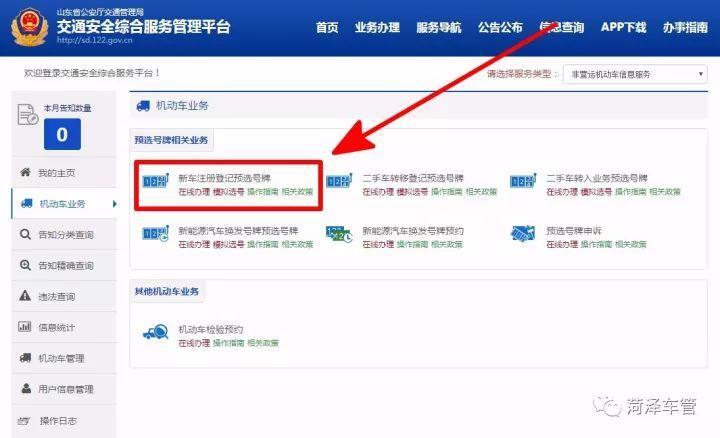Open 办事指南 in the top navigation
Screen dimensions: 720x438
click(684, 28)
